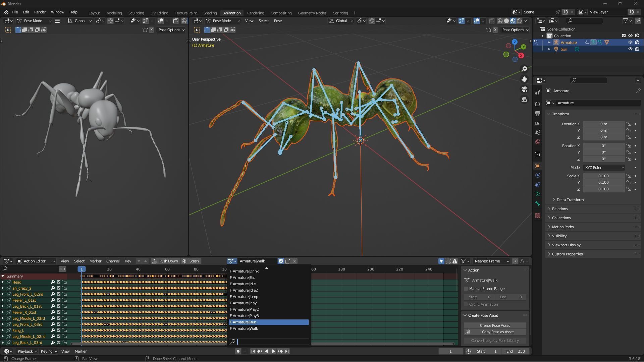Viewport: 644px width, 362px height.
Task: Toggle the auto keying record dot
Action: click(x=238, y=351)
